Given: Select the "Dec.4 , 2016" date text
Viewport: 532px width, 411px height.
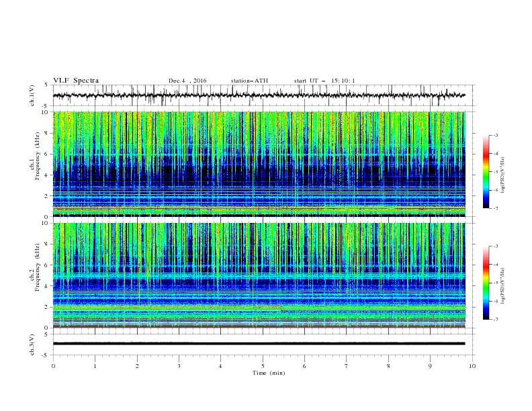Looking at the screenshot, I should coord(187,81).
